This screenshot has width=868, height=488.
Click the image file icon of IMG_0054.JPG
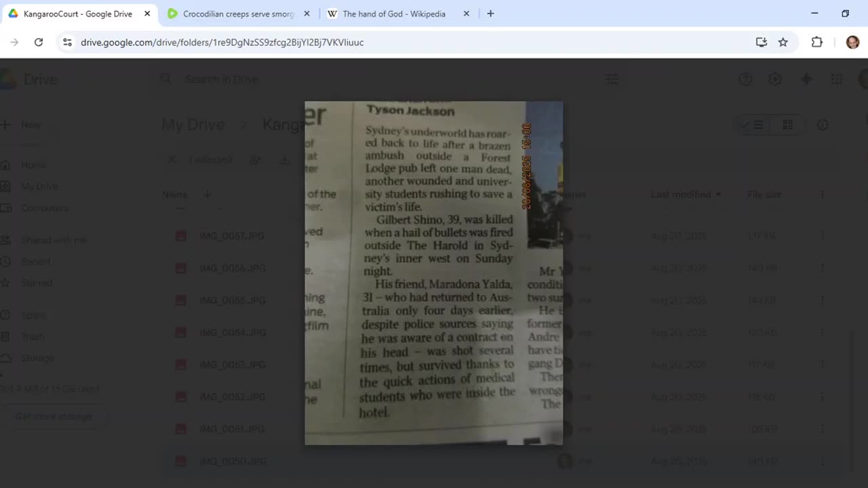pos(180,333)
